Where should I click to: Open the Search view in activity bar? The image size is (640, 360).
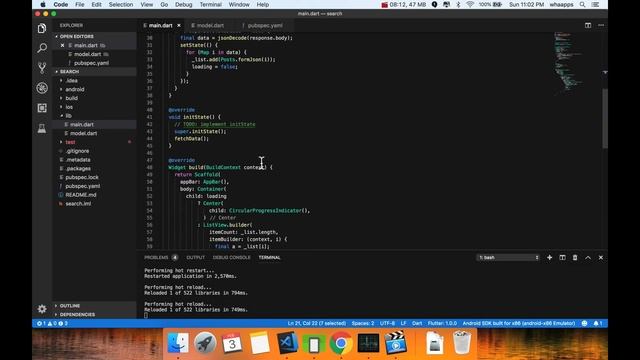[x=42, y=48]
